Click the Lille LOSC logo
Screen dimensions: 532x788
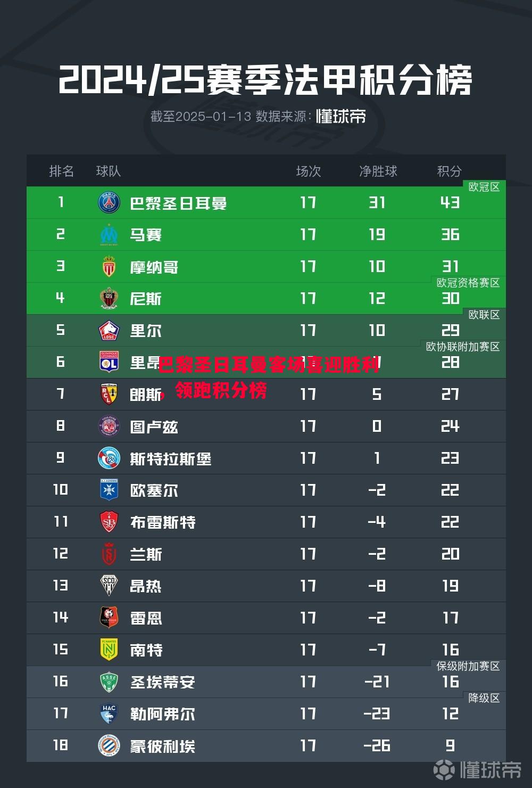tap(109, 331)
